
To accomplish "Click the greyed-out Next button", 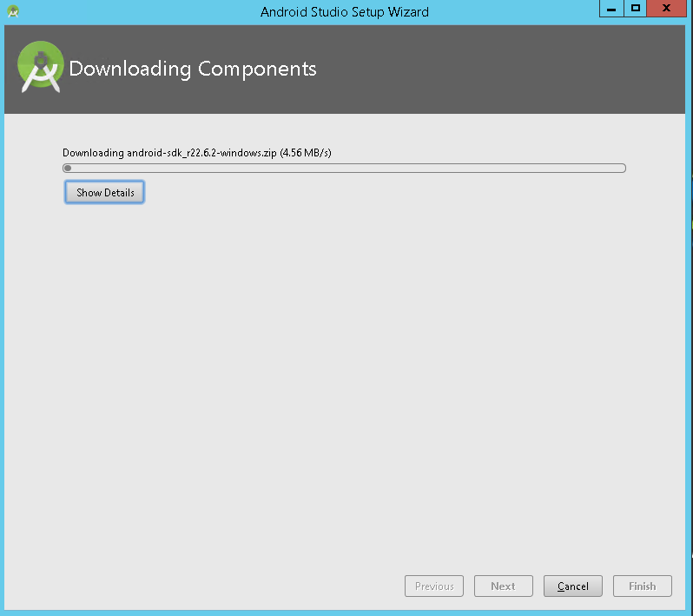I will (504, 586).
